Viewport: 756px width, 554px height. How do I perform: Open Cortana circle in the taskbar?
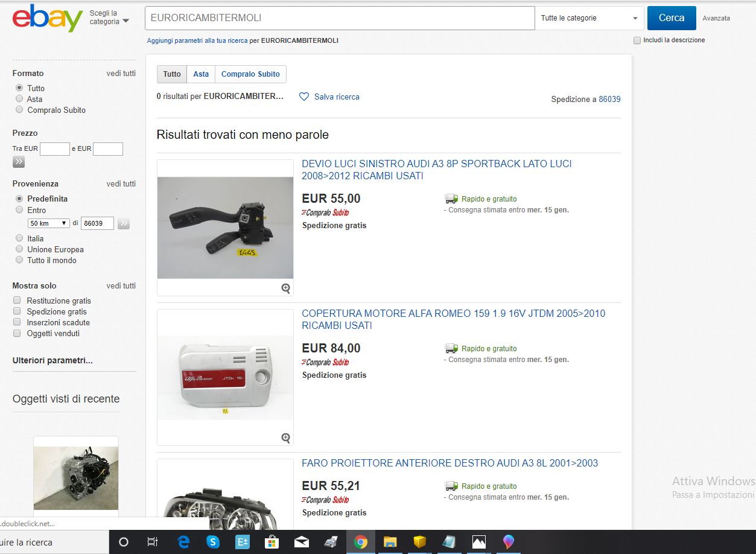(124, 542)
